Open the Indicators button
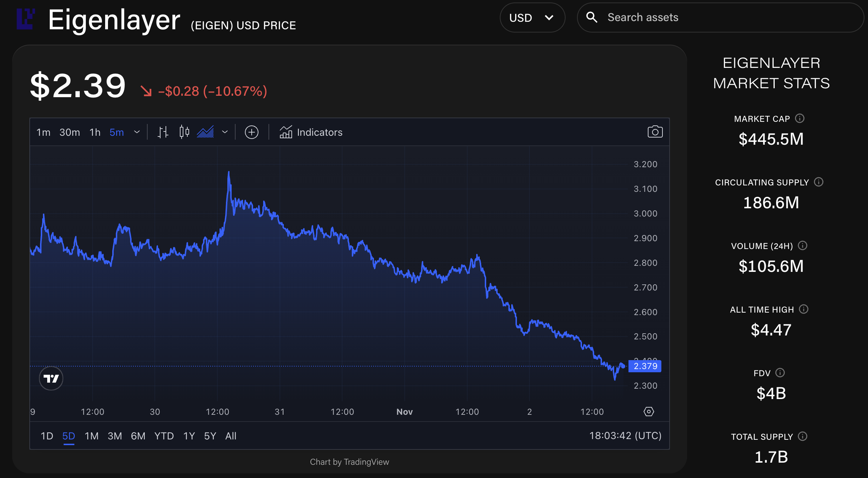Image resolution: width=868 pixels, height=478 pixels. tap(311, 132)
